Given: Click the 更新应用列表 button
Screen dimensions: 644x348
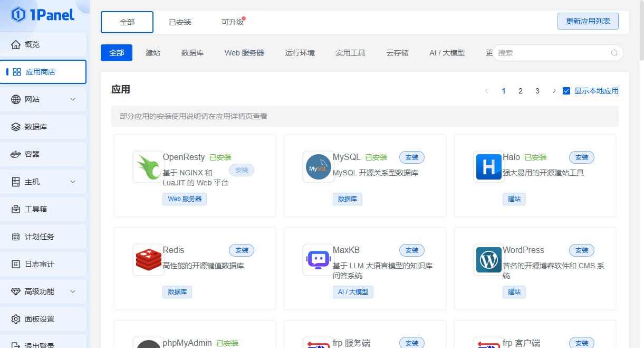Looking at the screenshot, I should click(x=588, y=21).
